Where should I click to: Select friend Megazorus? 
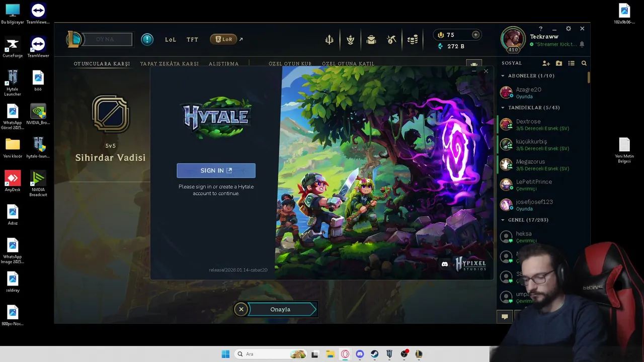tap(543, 165)
